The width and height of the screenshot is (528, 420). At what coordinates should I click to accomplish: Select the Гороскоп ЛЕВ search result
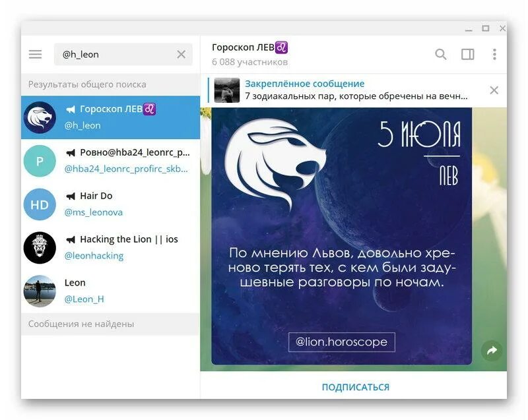pyautogui.click(x=110, y=117)
